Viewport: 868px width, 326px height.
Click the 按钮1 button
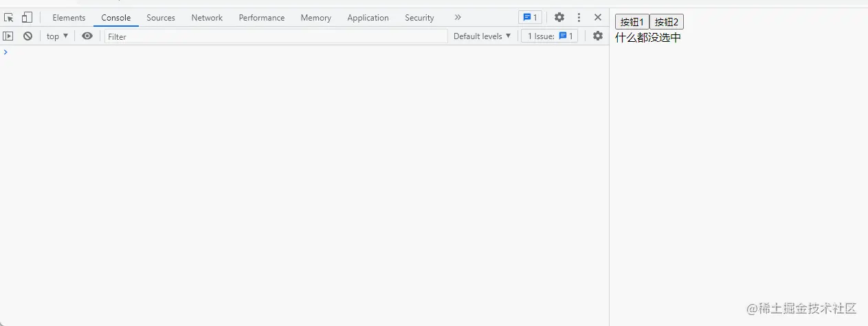pos(632,22)
